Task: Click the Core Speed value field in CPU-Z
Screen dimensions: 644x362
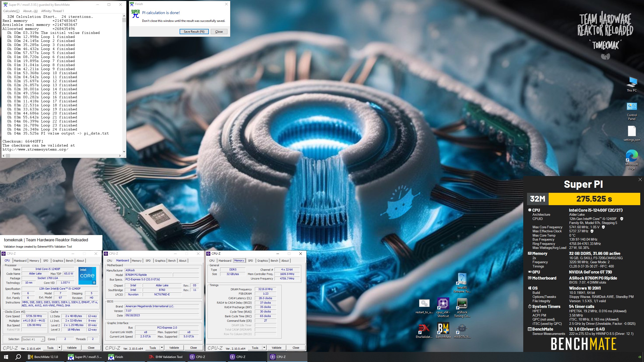Action: coord(34,316)
